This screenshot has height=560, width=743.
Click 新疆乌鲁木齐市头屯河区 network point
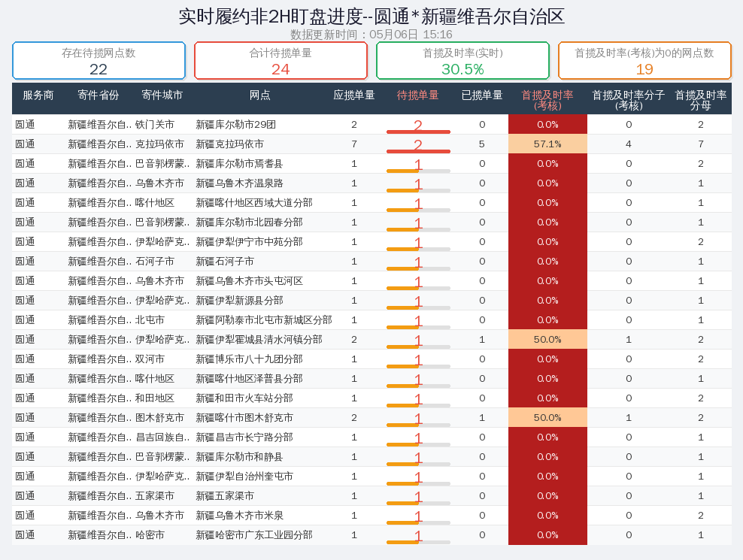pyautogui.click(x=249, y=281)
